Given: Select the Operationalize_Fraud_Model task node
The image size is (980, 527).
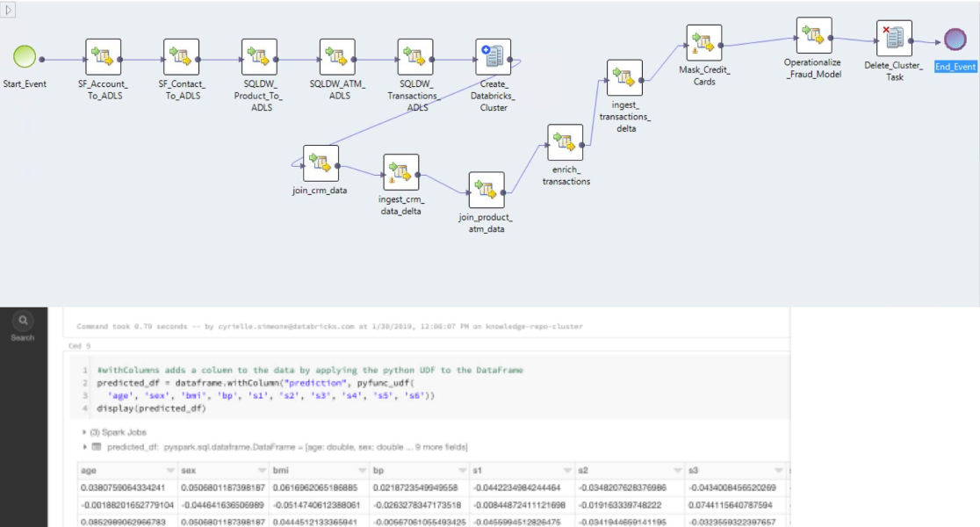Looking at the screenshot, I should tap(813, 36).
